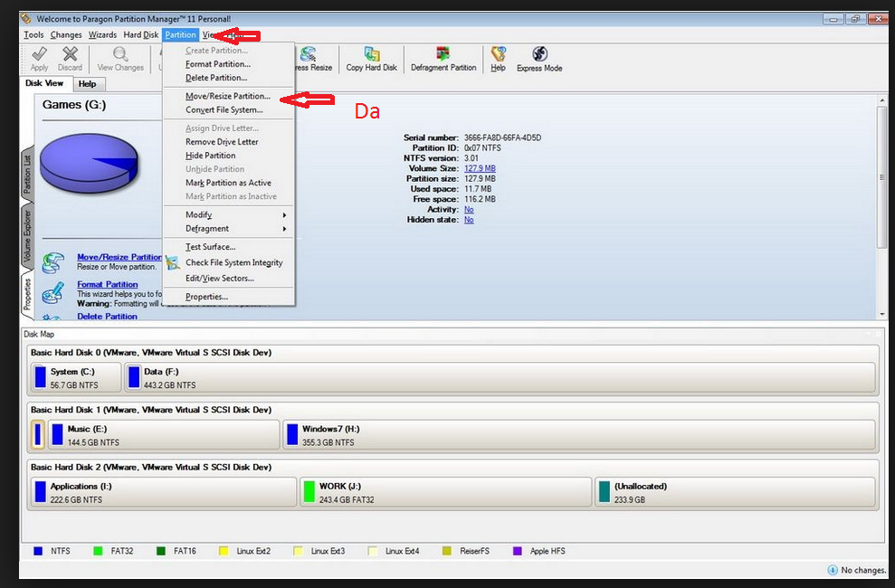
Task: Open the Tools menu
Action: [33, 34]
